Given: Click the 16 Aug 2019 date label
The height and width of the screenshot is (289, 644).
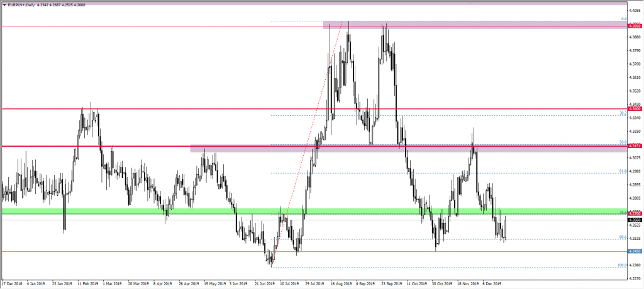Looking at the screenshot, I should pos(341,284).
